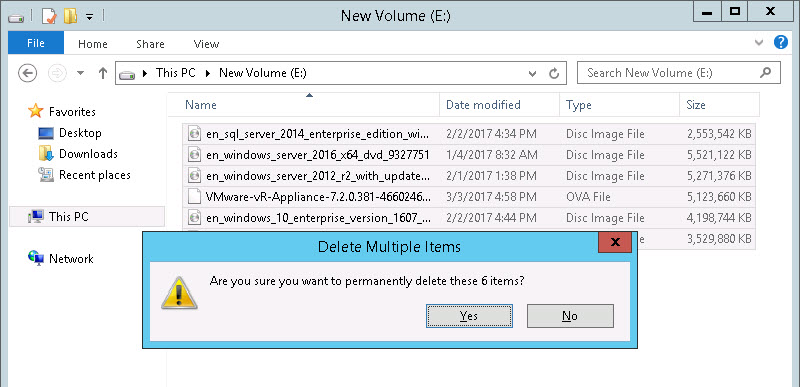Select This PC in the address breadcrumb
Screen dimensions: 800x387
[x=176, y=73]
